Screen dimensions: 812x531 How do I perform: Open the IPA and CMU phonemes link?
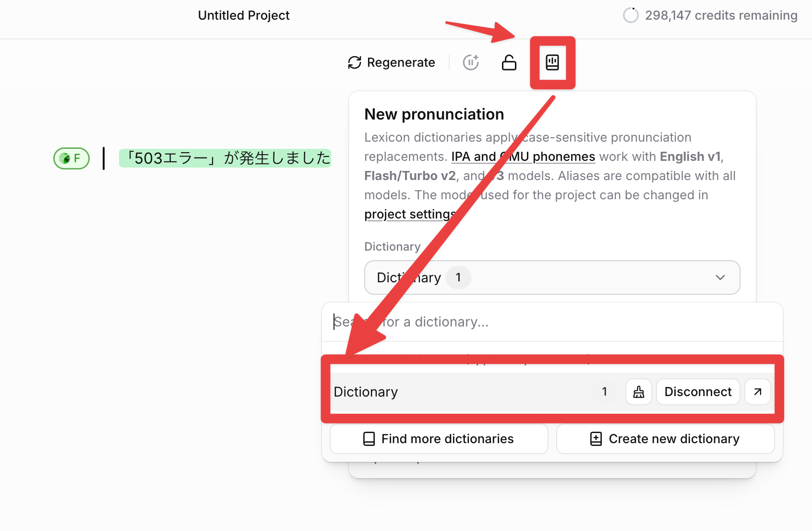pyautogui.click(x=523, y=157)
